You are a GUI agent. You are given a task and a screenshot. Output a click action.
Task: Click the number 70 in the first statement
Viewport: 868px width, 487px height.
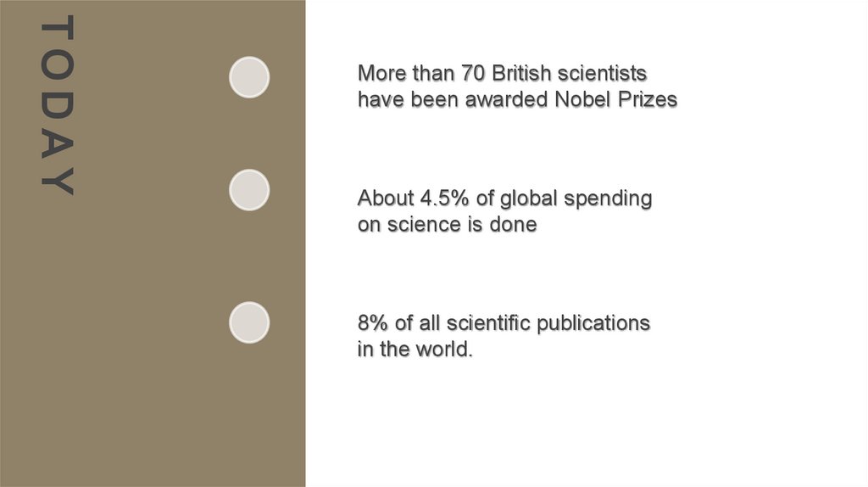472,73
